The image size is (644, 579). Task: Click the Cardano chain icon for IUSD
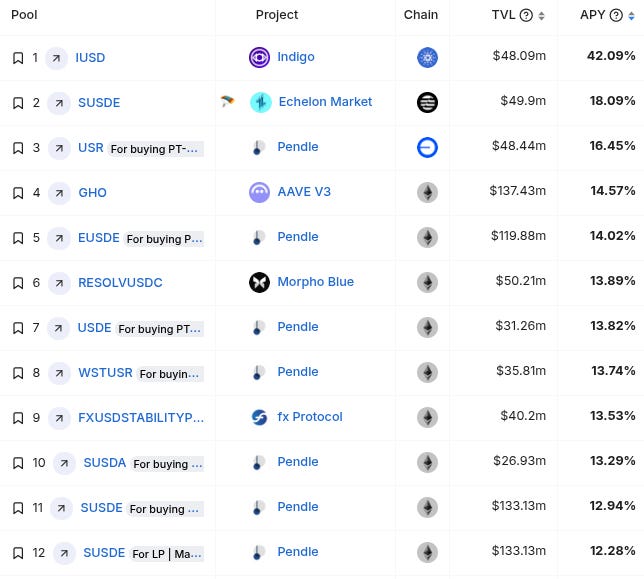(x=427, y=57)
